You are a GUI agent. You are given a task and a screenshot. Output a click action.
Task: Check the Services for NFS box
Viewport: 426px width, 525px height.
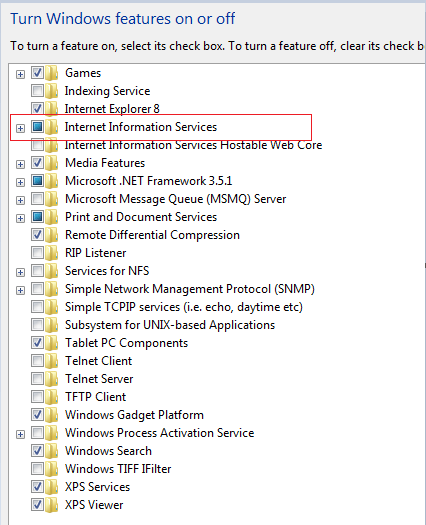click(37, 271)
